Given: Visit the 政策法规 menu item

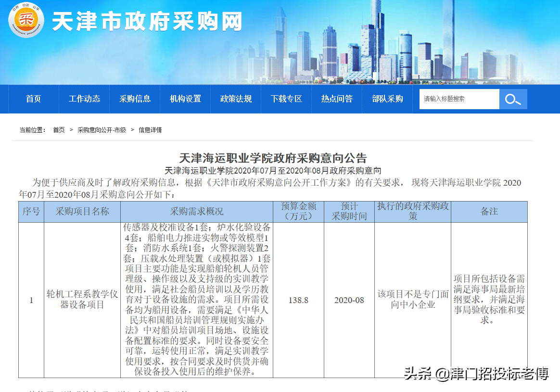Looking at the screenshot, I should click(x=236, y=99).
